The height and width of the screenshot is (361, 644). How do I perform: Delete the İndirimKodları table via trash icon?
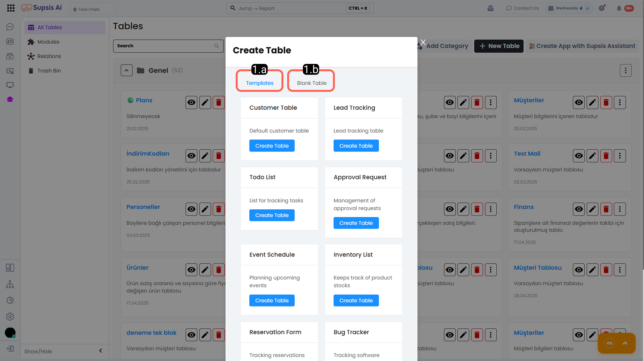[x=219, y=156]
